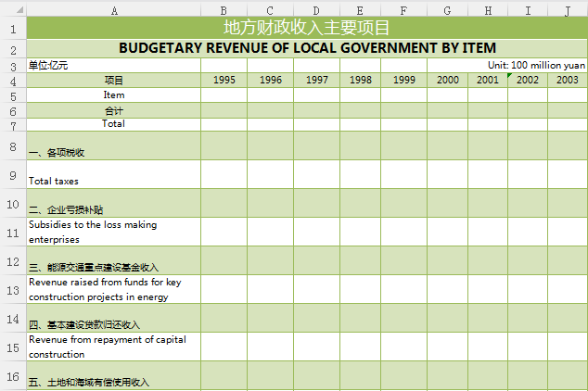This screenshot has width=588, height=391.
Task: Select the Chinese title cell 地方财政收入主要项目
Action: click(307, 28)
